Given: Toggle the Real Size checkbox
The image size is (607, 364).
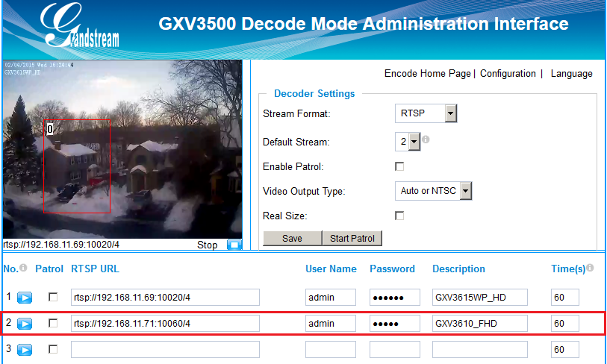Looking at the screenshot, I should 399,216.
